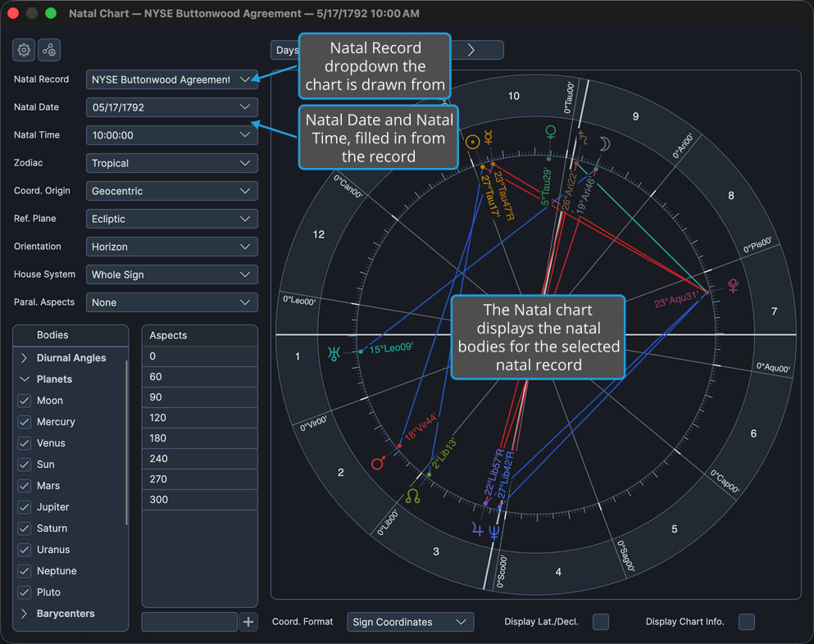Click the 18°Vir44' Mars position label
Image resolution: width=814 pixels, height=644 pixels.
pyautogui.click(x=421, y=427)
